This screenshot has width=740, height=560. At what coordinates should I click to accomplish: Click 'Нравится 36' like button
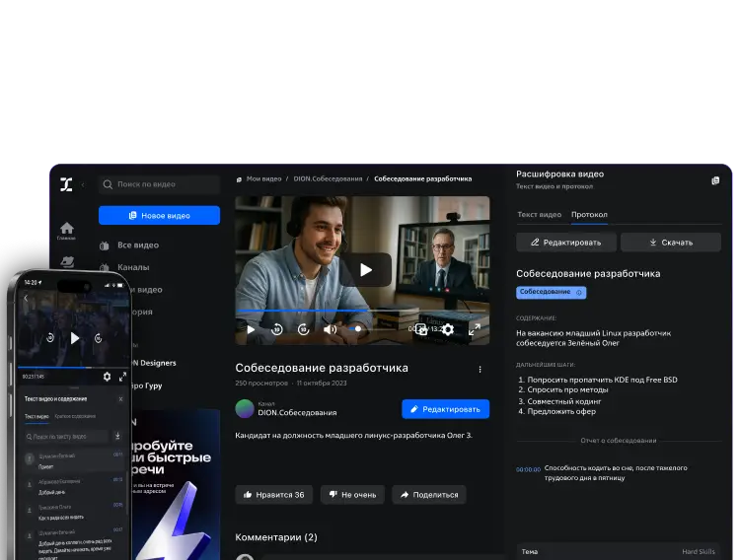[x=273, y=494]
